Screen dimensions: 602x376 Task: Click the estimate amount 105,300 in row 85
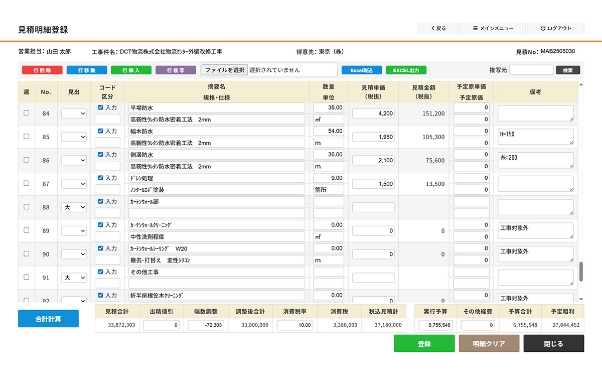pos(433,137)
